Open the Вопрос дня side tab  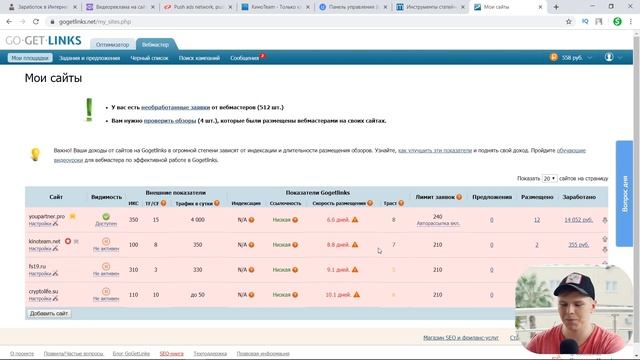click(624, 193)
